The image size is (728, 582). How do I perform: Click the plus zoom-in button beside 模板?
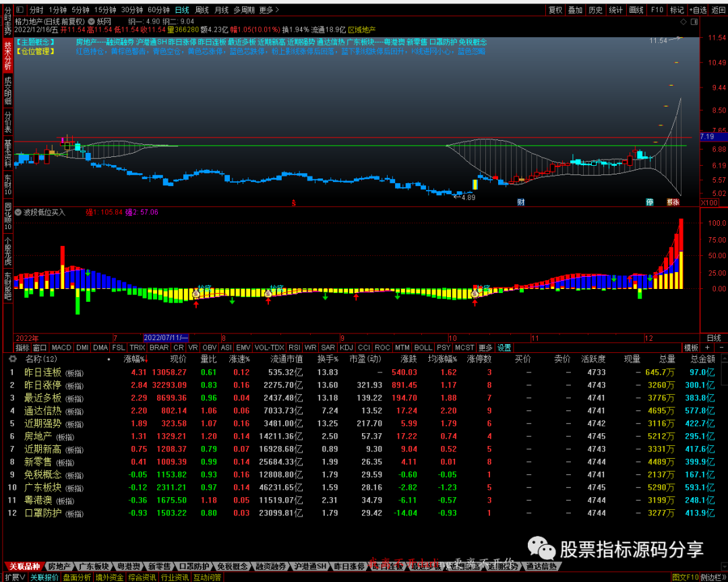[707, 348]
